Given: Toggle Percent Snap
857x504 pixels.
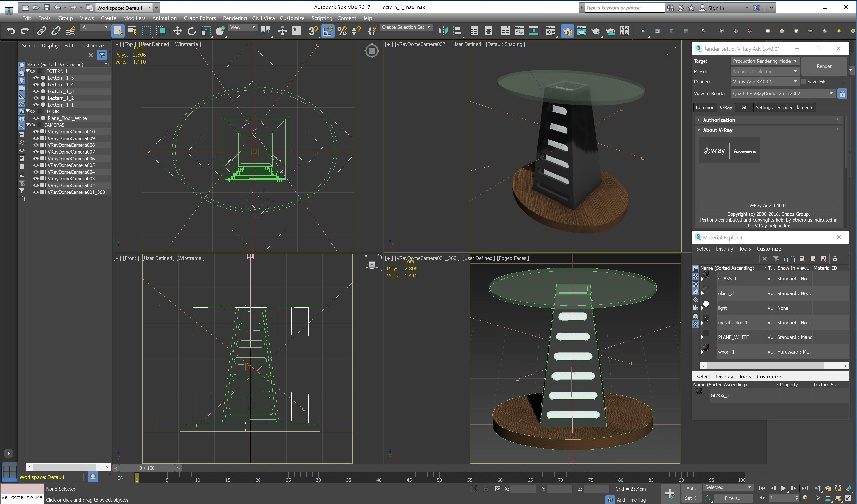Looking at the screenshot, I should point(342,31).
